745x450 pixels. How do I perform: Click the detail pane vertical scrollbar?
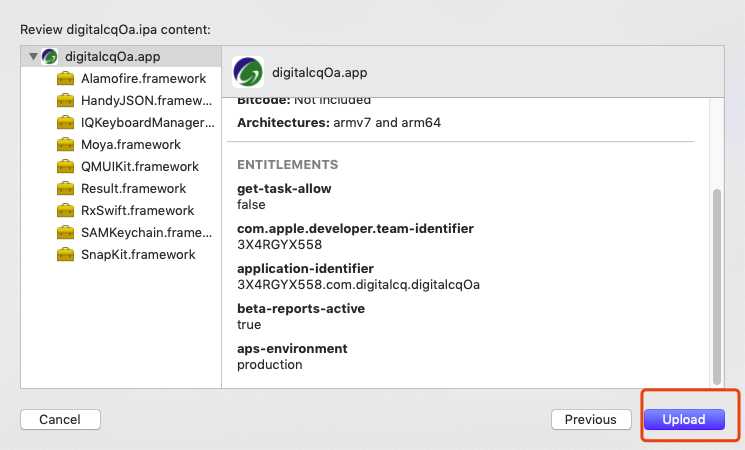pos(717,287)
